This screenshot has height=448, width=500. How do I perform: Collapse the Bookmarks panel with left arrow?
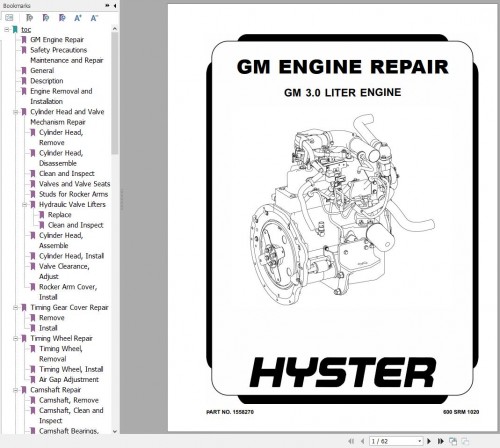[115, 6]
